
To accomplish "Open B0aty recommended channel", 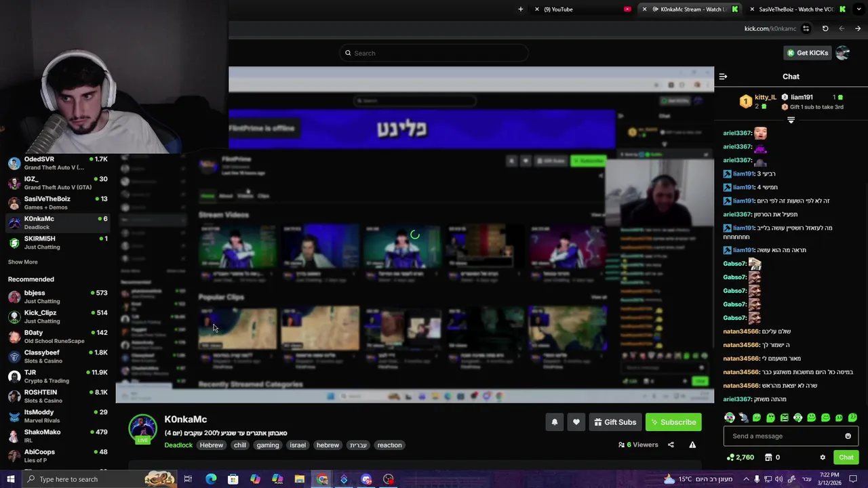I will tap(58, 337).
